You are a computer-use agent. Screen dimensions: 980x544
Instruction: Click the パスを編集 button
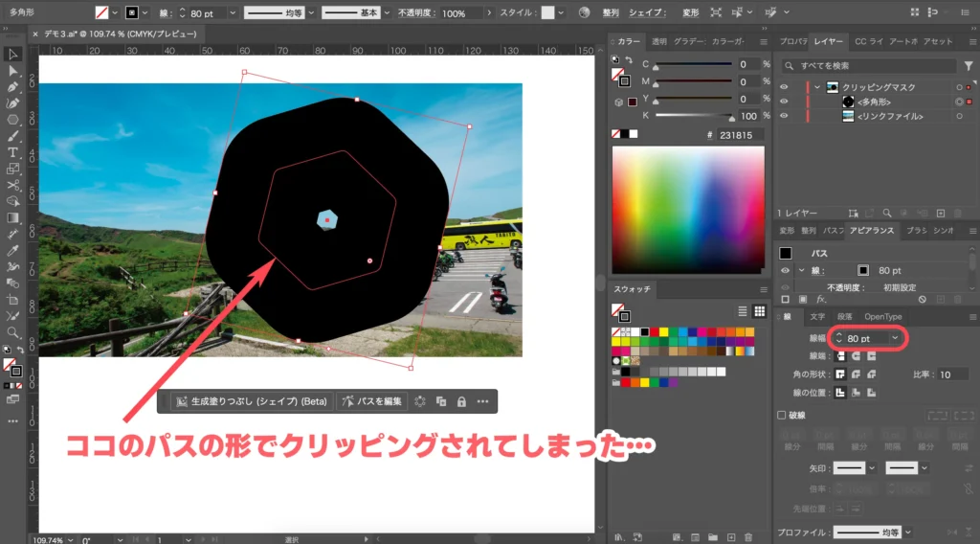click(372, 401)
